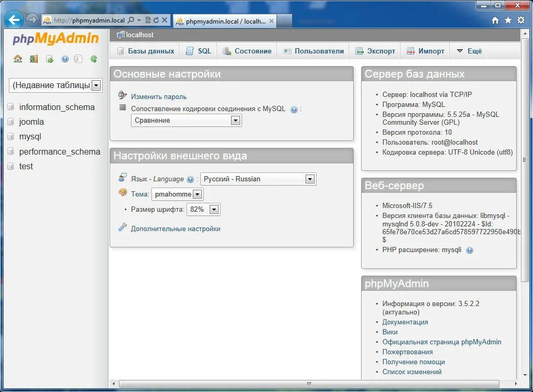
Task: Open the Пользователи tab
Action: click(x=314, y=51)
